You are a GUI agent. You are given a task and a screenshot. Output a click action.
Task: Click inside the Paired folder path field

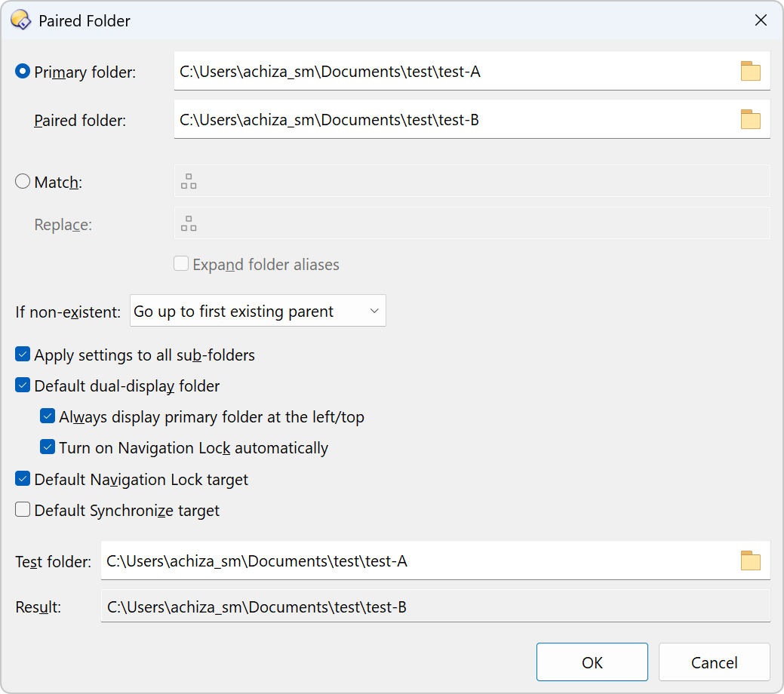coord(453,120)
